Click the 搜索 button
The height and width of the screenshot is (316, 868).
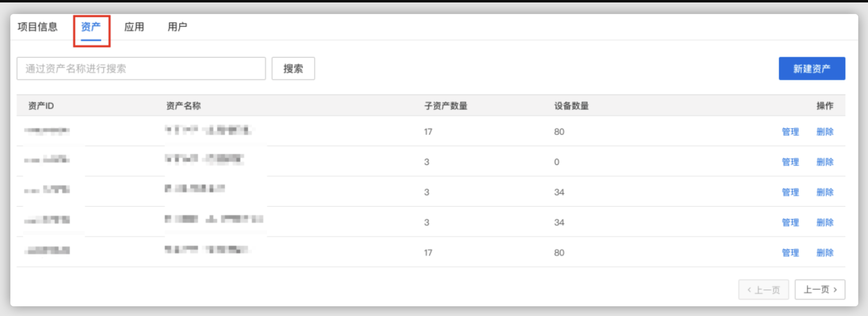tap(293, 69)
